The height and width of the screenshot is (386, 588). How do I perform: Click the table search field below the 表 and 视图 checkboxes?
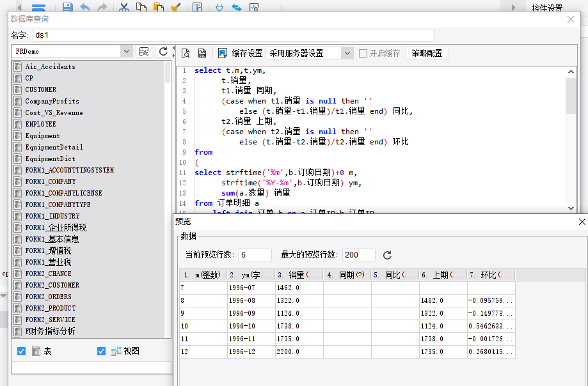91,367
